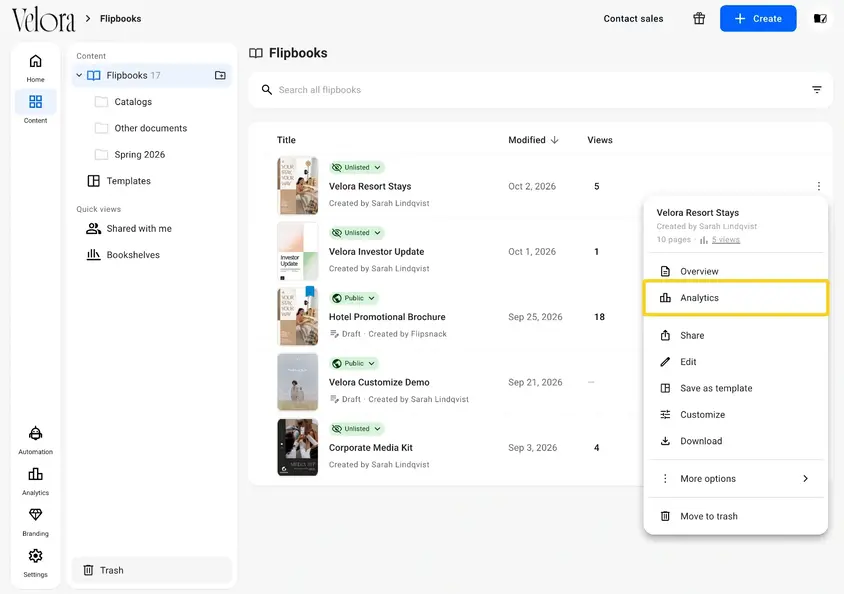844x594 pixels.
Task: Select Download from the context menu
Action: point(735,441)
